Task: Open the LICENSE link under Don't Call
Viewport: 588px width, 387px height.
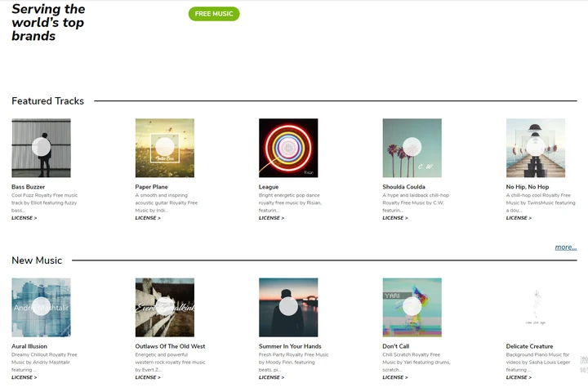Action: 395,377
